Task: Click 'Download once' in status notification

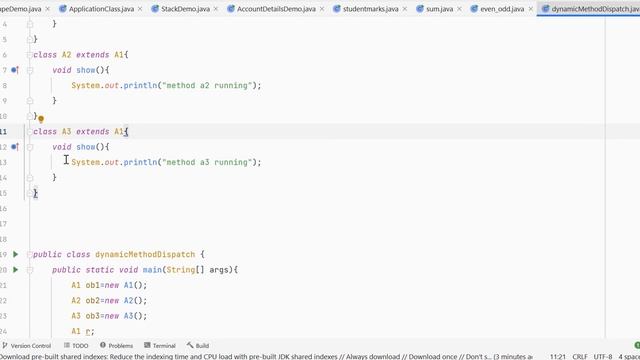Action: point(433,357)
